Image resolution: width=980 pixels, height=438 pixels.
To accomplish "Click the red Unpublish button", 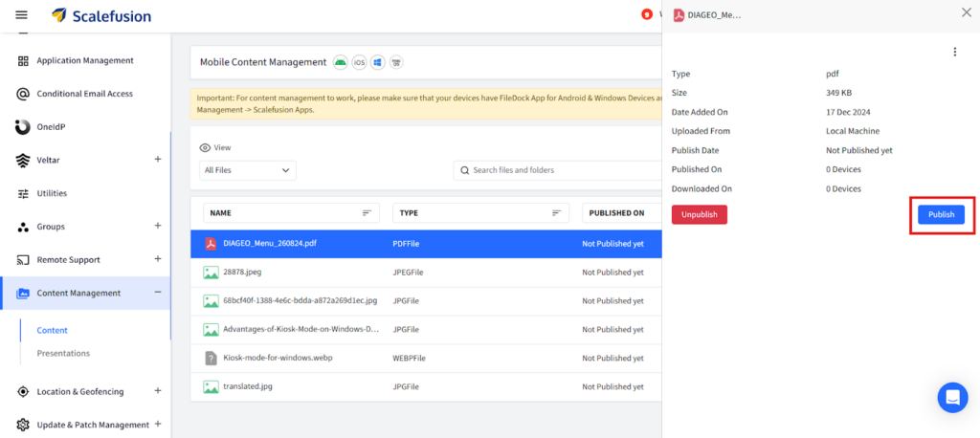I will point(699,215).
